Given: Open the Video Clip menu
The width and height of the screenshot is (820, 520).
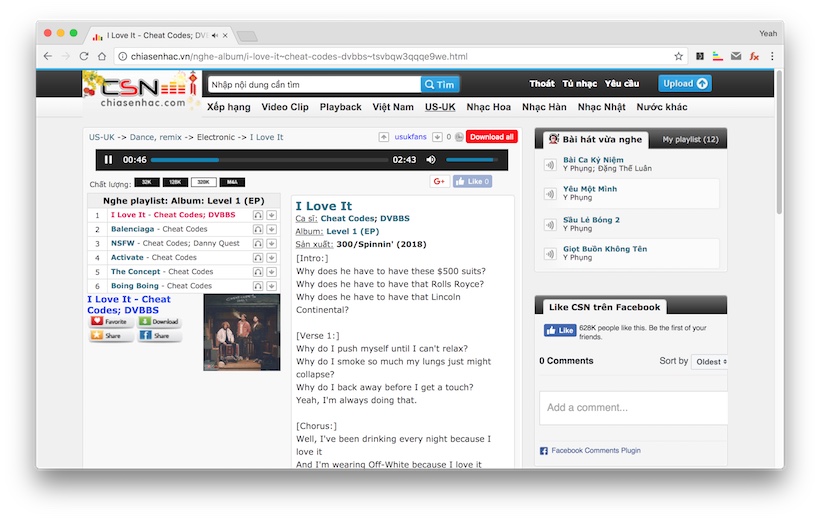Looking at the screenshot, I should click(285, 107).
